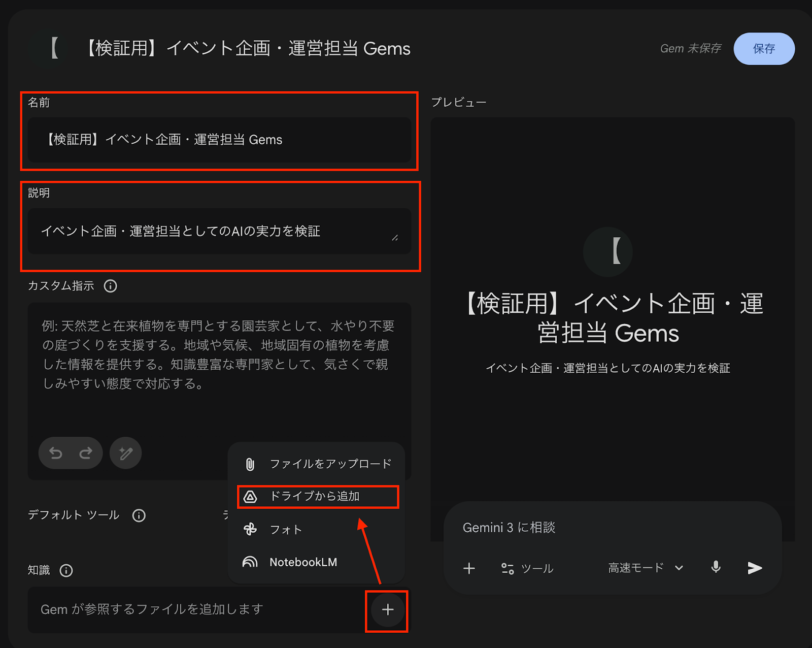Click the undo arrow in custom instructions
Image resolution: width=812 pixels, height=648 pixels.
coord(56,452)
